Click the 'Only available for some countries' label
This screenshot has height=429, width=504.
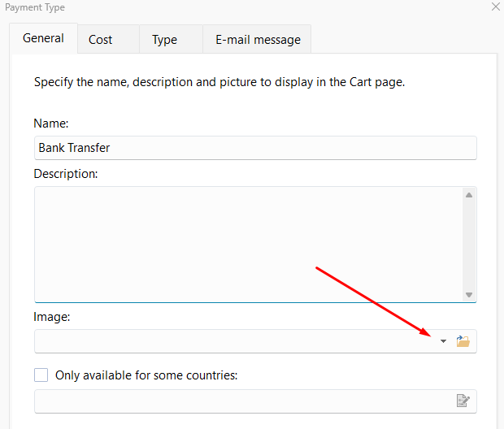(146, 375)
